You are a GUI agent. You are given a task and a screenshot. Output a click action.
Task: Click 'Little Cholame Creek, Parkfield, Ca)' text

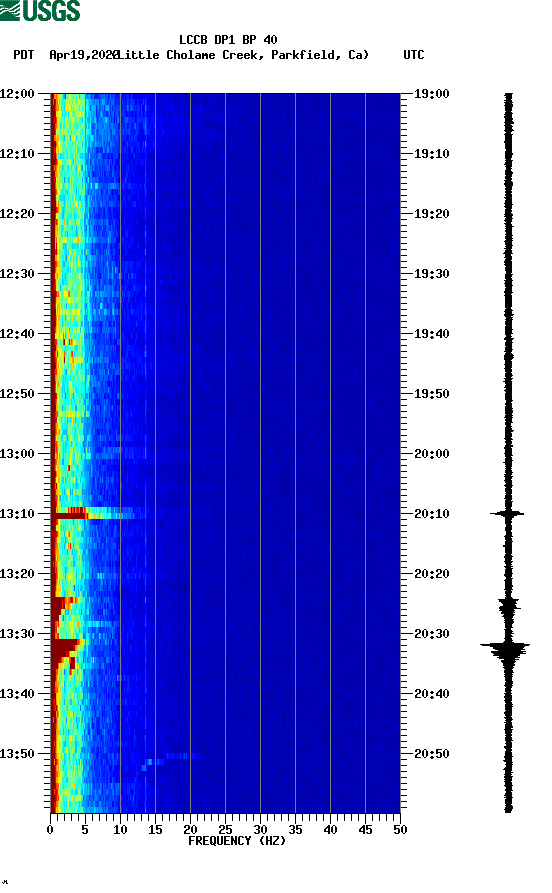[244, 55]
